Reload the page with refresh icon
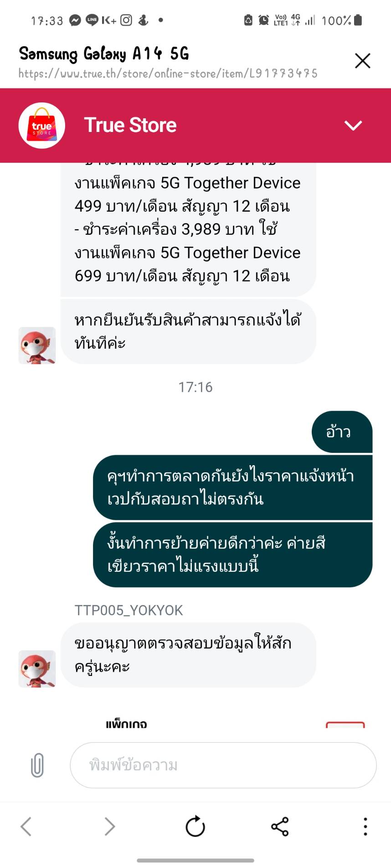Screen dimensions: 391x868 [x=195, y=826]
